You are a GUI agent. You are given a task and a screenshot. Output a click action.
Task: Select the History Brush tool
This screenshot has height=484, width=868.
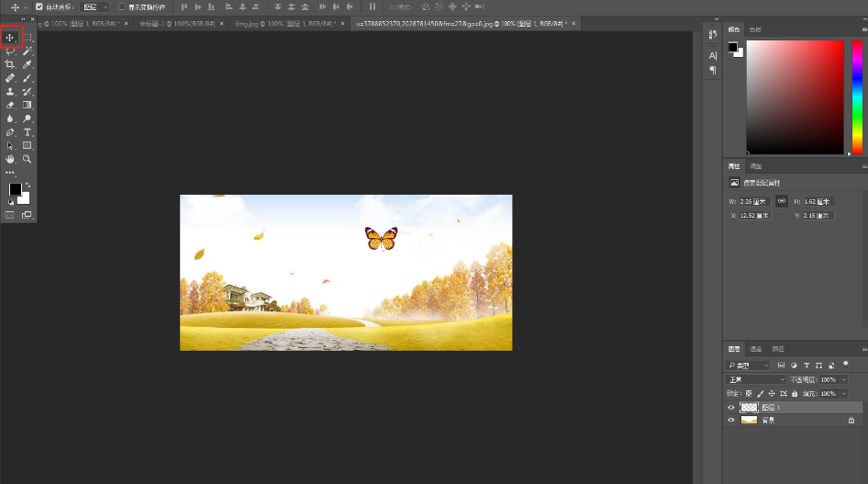coord(28,91)
